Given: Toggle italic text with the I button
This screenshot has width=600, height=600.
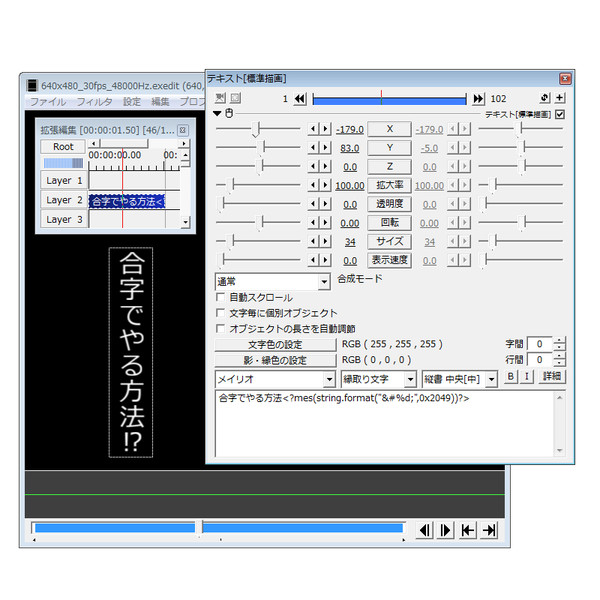Looking at the screenshot, I should [525, 377].
